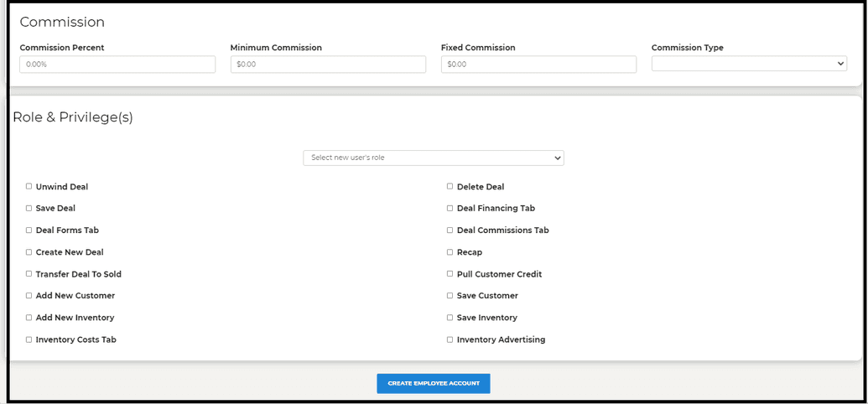Screen dimensions: 868x404
Task: Check the Unwind Deal privilege
Action: coord(29,187)
